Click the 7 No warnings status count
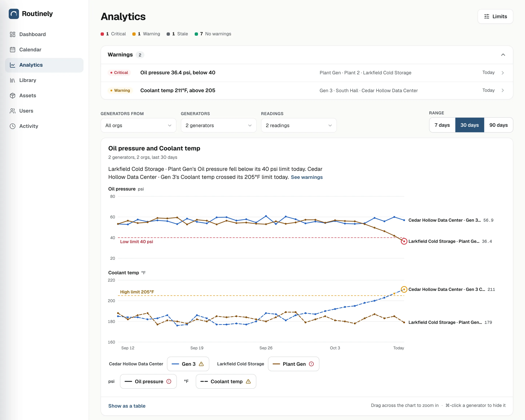The image size is (525, 420). point(213,34)
